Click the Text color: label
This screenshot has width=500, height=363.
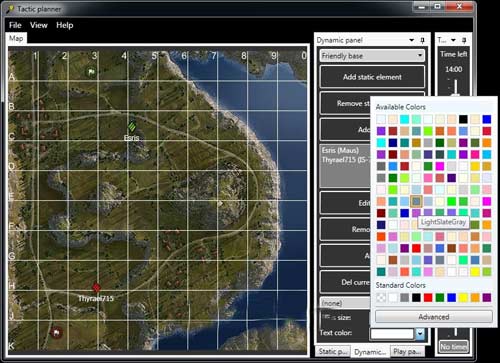[x=336, y=333]
